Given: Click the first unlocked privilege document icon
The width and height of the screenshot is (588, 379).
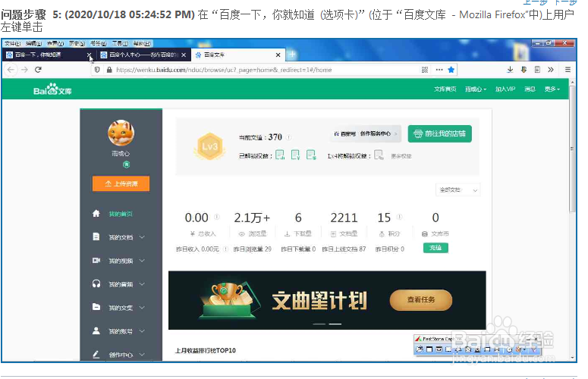Looking at the screenshot, I should tap(280, 155).
